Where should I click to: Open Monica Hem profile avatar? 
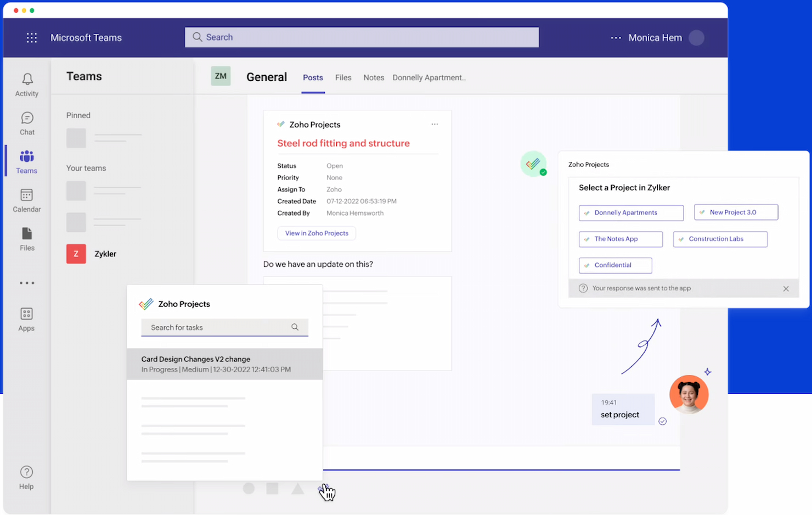(696, 38)
